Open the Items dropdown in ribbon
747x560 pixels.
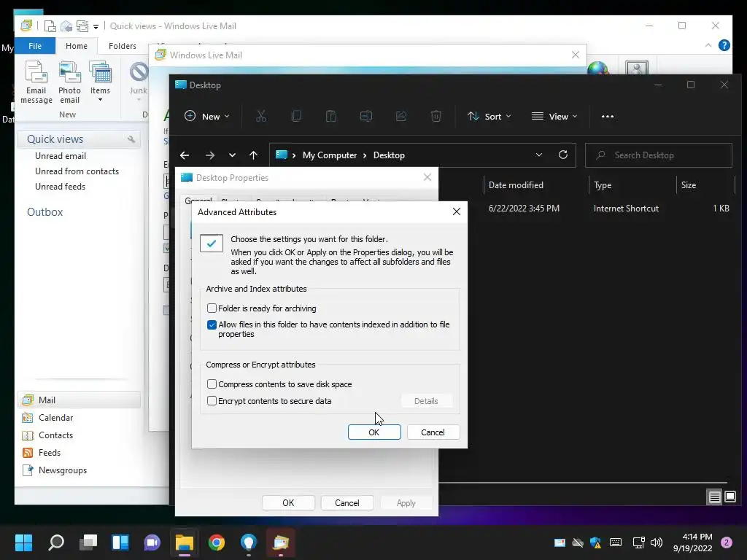click(100, 82)
